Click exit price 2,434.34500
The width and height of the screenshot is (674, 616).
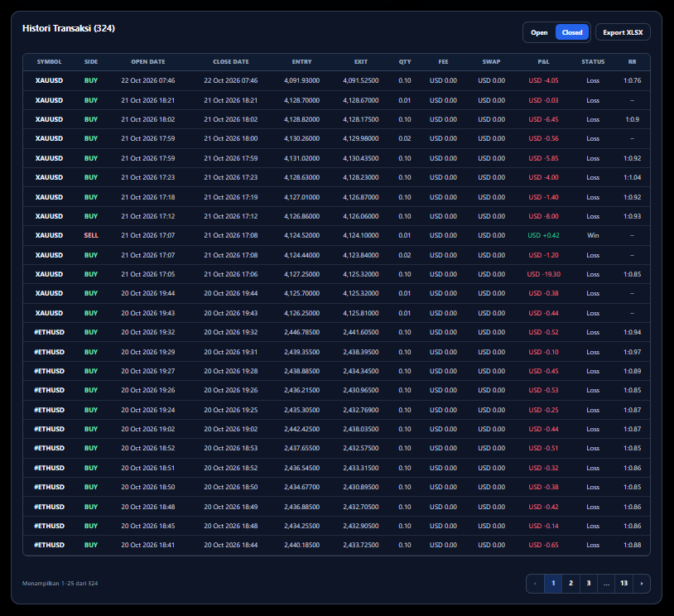pos(361,372)
